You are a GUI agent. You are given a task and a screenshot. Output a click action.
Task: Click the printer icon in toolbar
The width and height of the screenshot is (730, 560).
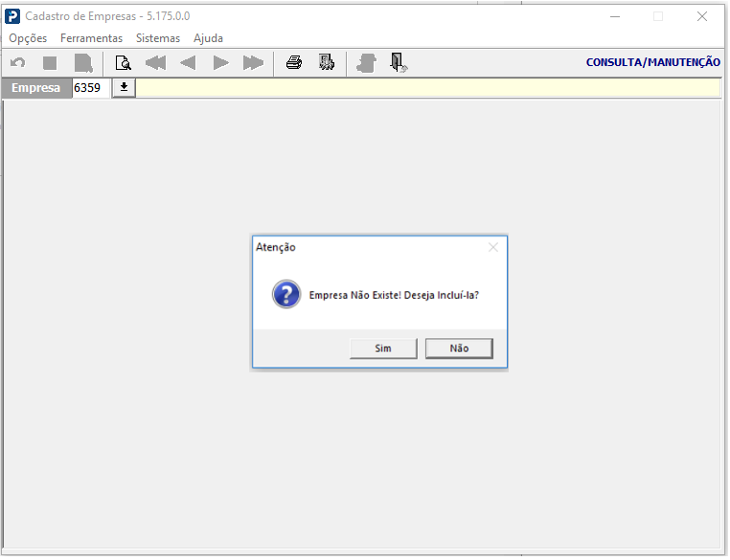(294, 62)
